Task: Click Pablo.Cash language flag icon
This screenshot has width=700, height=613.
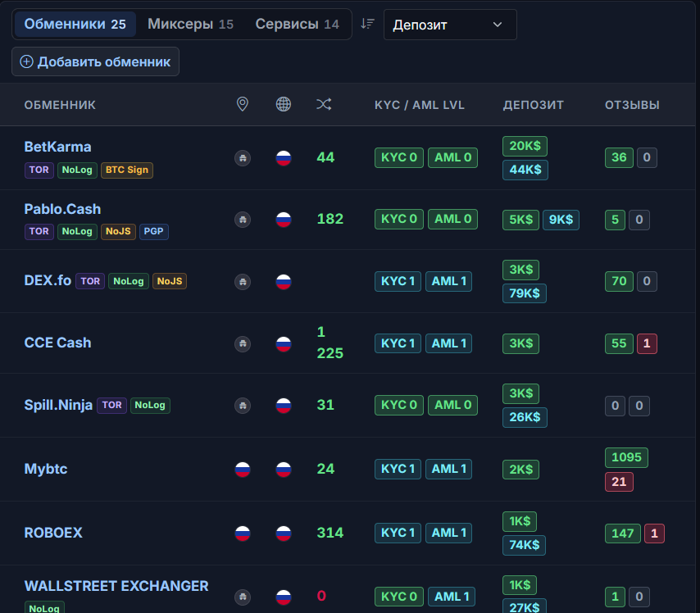Action: (284, 219)
